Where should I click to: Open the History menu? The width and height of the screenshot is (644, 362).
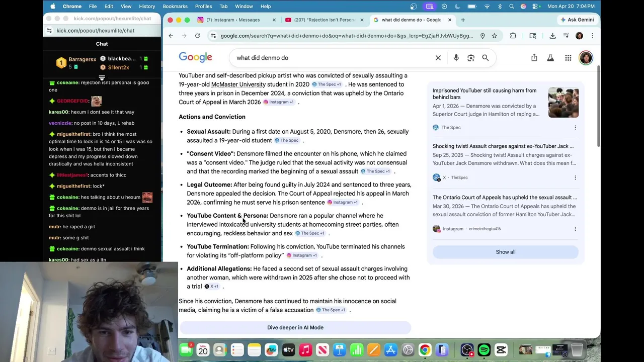pyautogui.click(x=147, y=6)
